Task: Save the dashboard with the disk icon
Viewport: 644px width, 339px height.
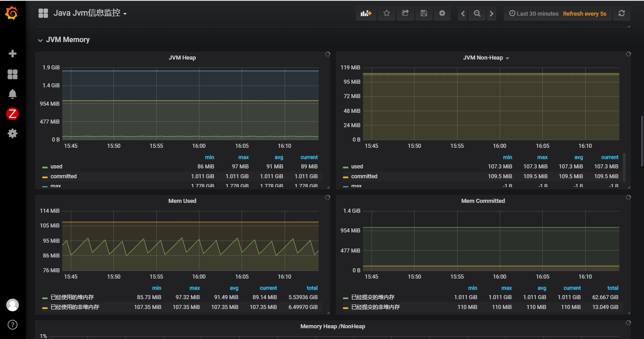Action: click(424, 13)
